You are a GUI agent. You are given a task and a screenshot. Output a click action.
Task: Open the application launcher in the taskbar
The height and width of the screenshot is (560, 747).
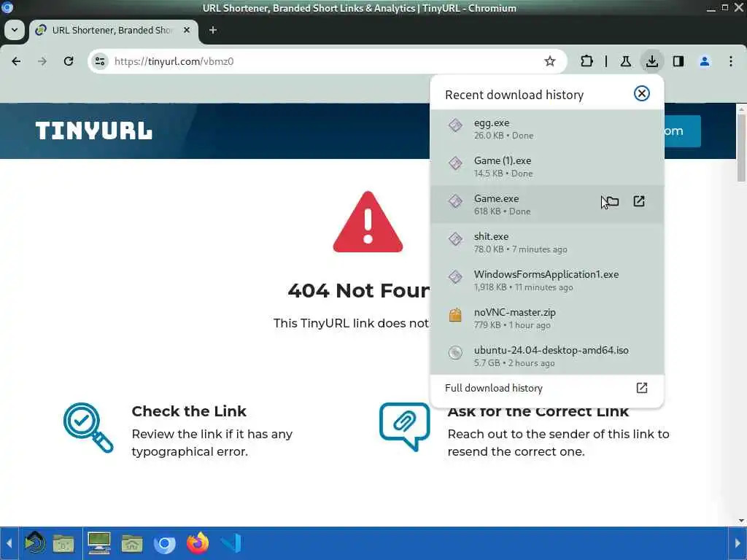[x=35, y=542]
